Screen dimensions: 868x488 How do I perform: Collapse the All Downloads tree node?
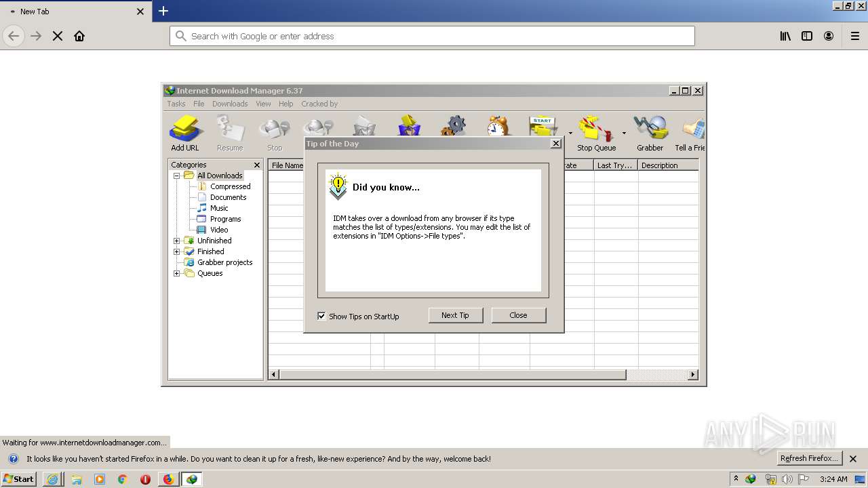(x=177, y=176)
